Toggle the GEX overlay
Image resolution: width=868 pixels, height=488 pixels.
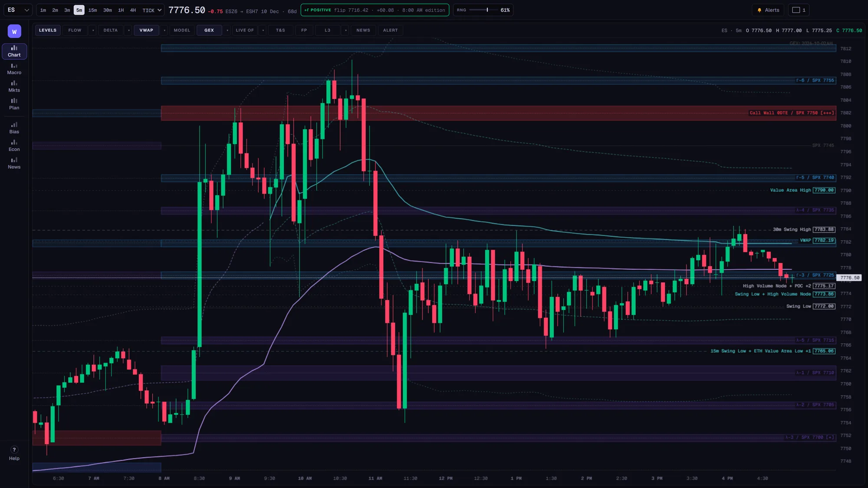pos(209,30)
